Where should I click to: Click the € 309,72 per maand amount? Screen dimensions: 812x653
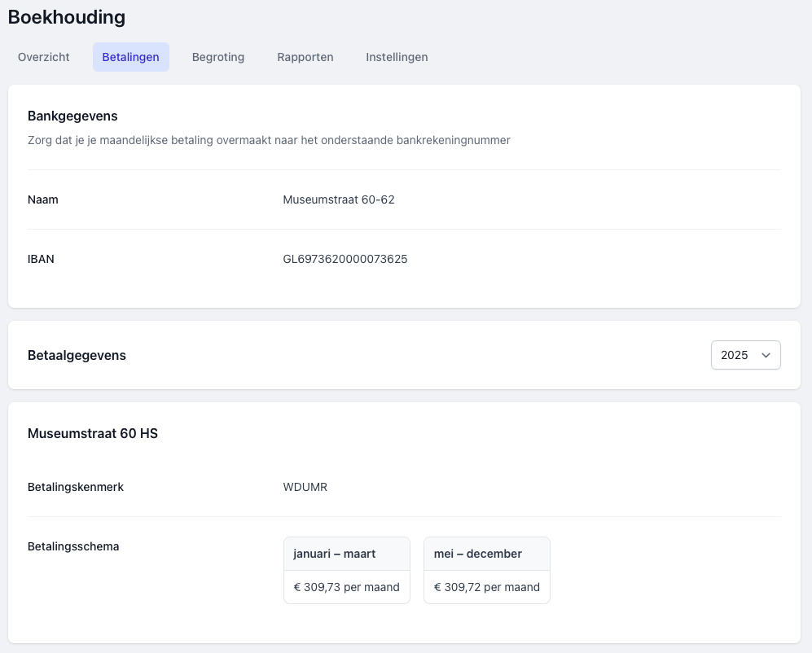click(x=487, y=587)
